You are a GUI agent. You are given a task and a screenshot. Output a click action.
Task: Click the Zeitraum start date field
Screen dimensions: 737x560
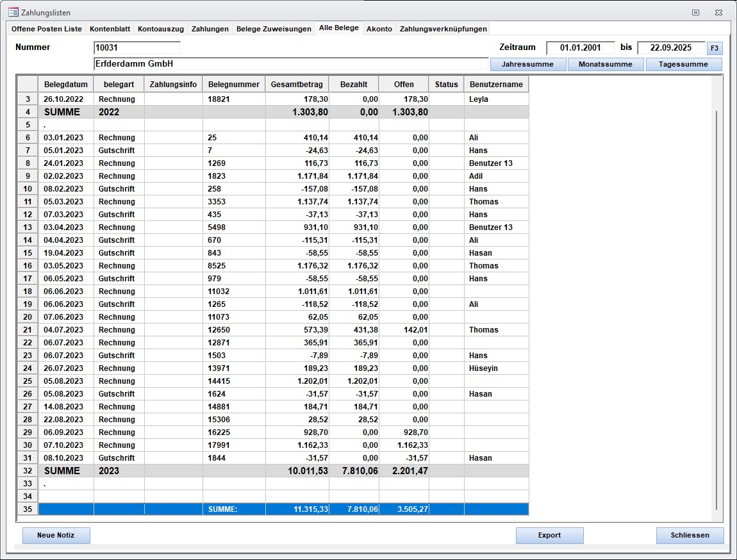(580, 47)
